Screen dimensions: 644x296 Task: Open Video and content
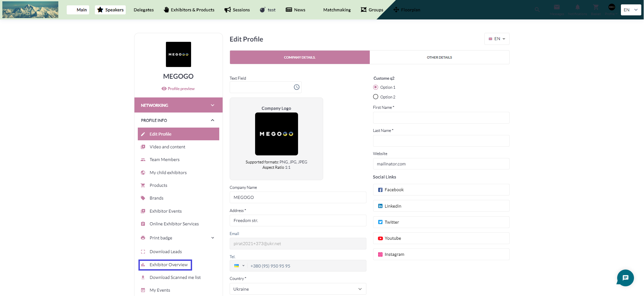coord(167,147)
